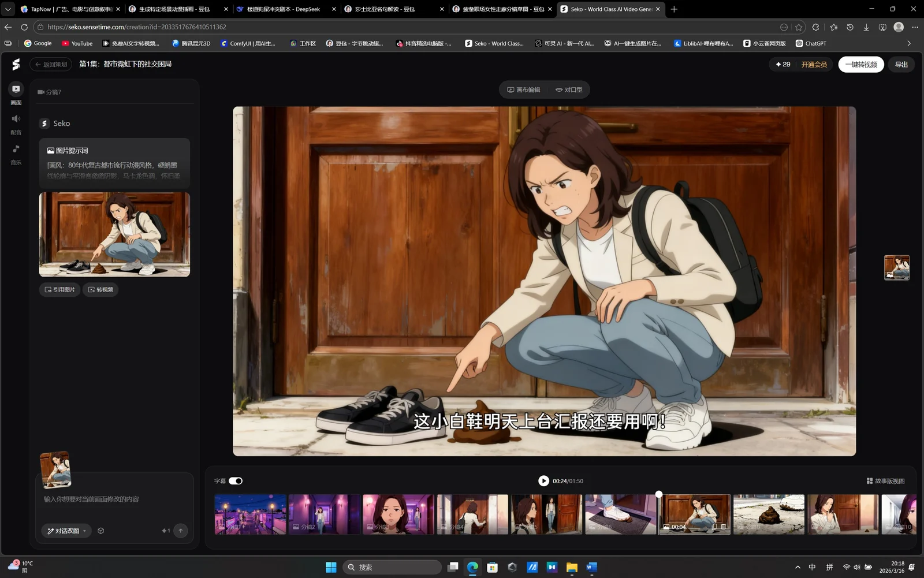Delete the selected 00:04 storyboard clip

click(x=723, y=527)
